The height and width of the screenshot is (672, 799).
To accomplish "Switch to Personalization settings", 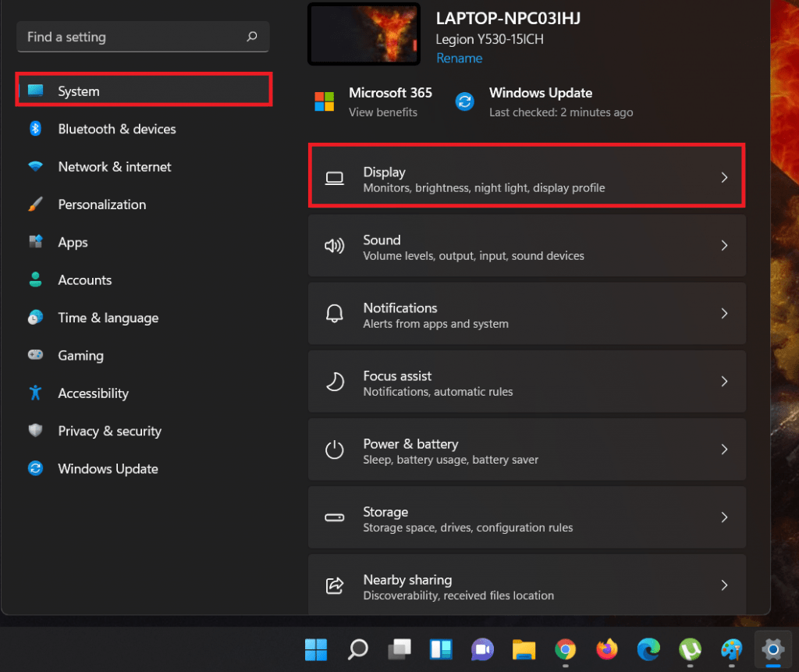I will [x=102, y=204].
